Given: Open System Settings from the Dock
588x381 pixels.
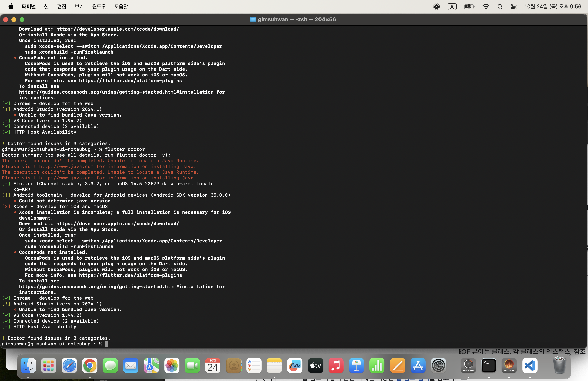Looking at the screenshot, I should [x=439, y=365].
